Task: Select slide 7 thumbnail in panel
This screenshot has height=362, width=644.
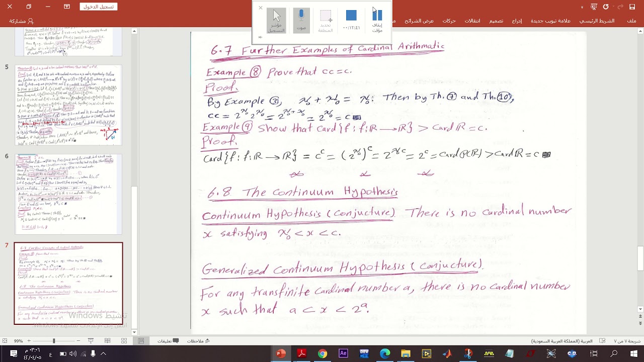Action: click(68, 284)
